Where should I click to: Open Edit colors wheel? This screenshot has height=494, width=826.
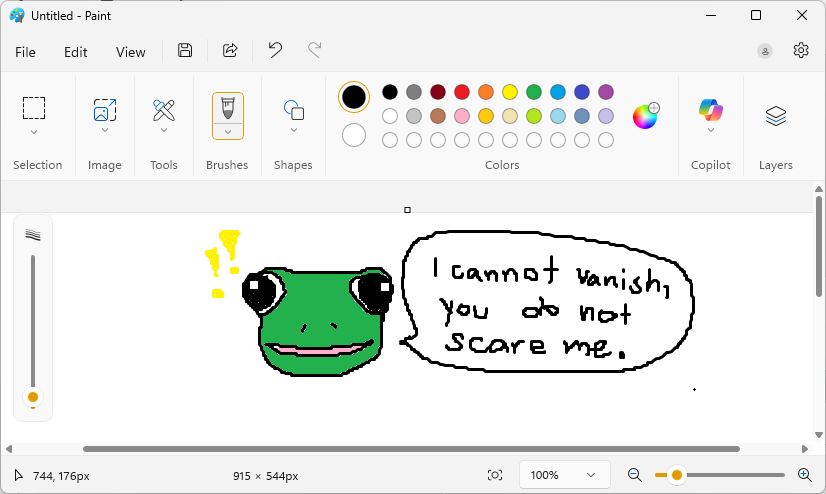coord(646,116)
